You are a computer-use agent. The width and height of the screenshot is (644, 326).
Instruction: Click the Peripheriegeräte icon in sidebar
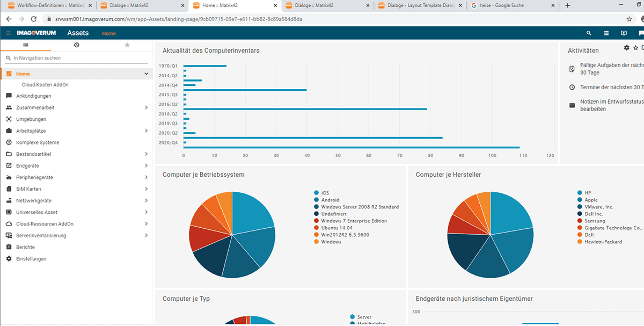pyautogui.click(x=9, y=177)
